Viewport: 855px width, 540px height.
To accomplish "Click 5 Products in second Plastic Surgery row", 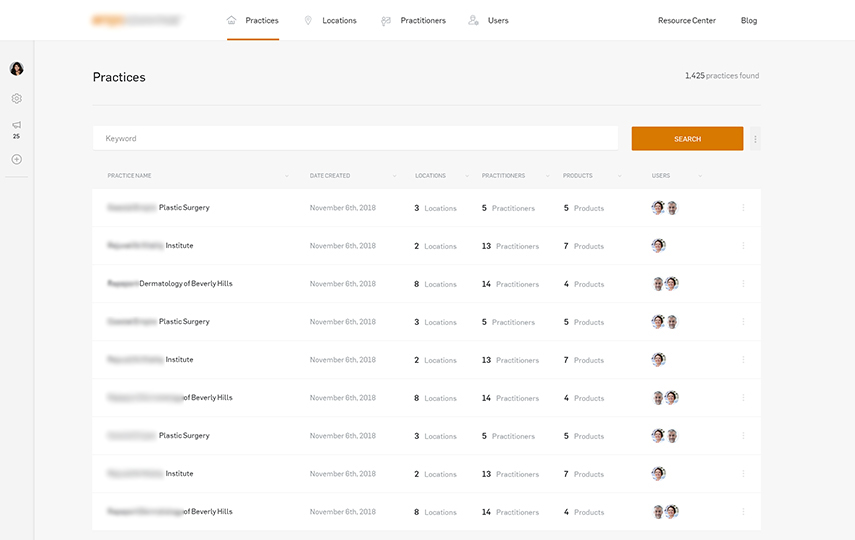I will coord(583,322).
